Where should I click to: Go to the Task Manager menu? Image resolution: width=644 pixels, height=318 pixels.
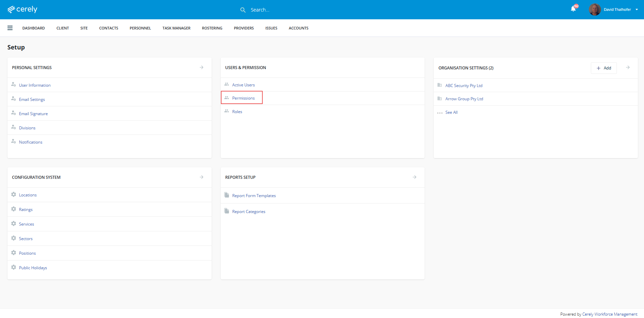point(176,28)
